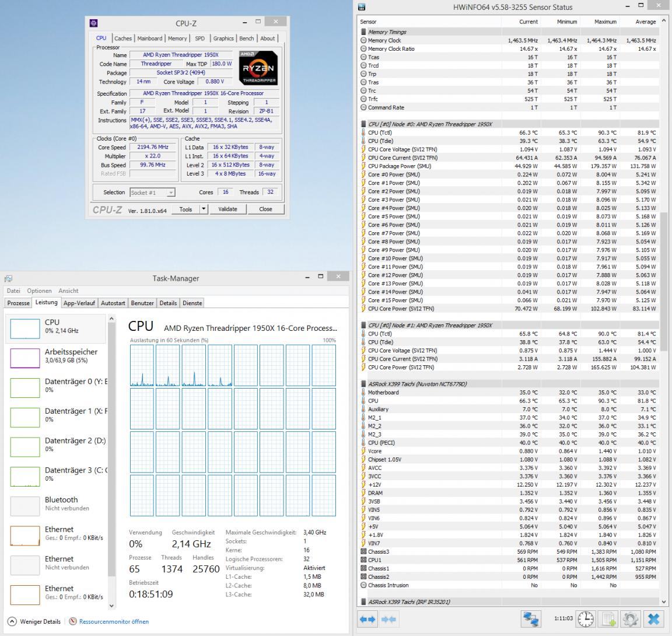Click the Ryzen Threadripper logo in CPU-Z
672x636 pixels.
coord(258,68)
